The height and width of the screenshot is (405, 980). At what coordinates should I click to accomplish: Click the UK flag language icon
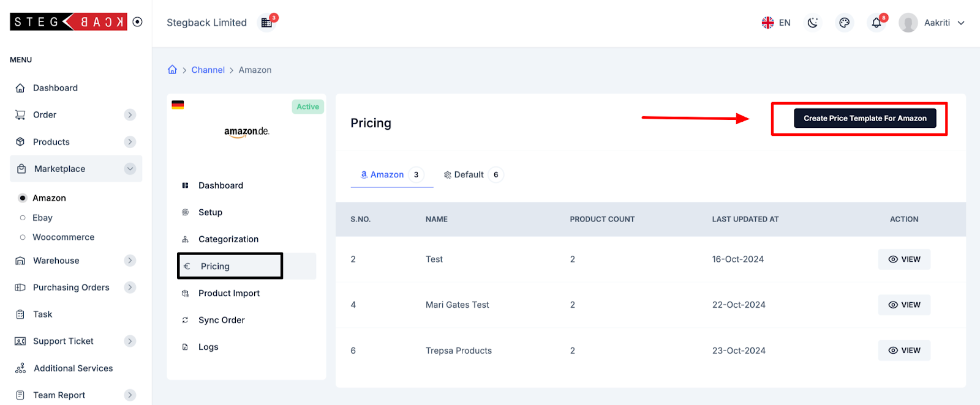[767, 23]
